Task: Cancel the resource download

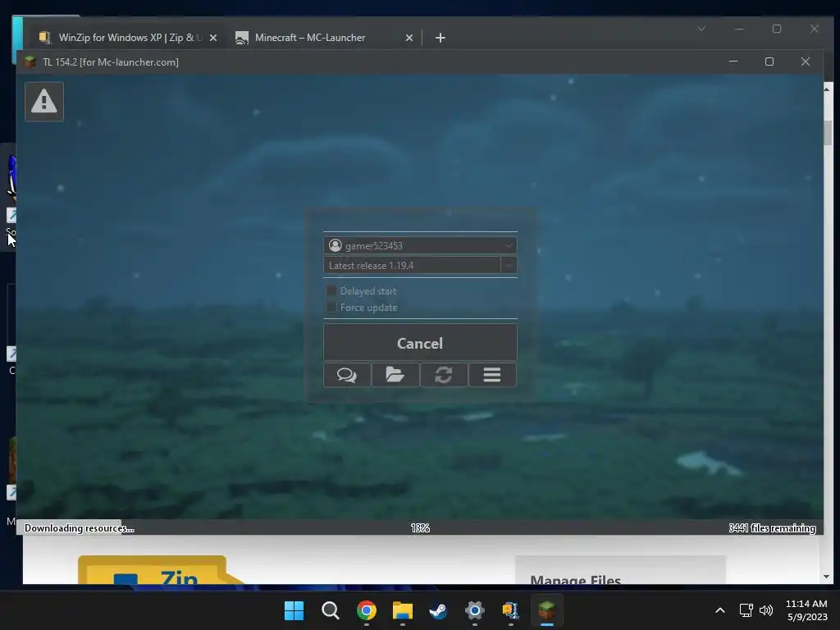Action: click(x=420, y=343)
